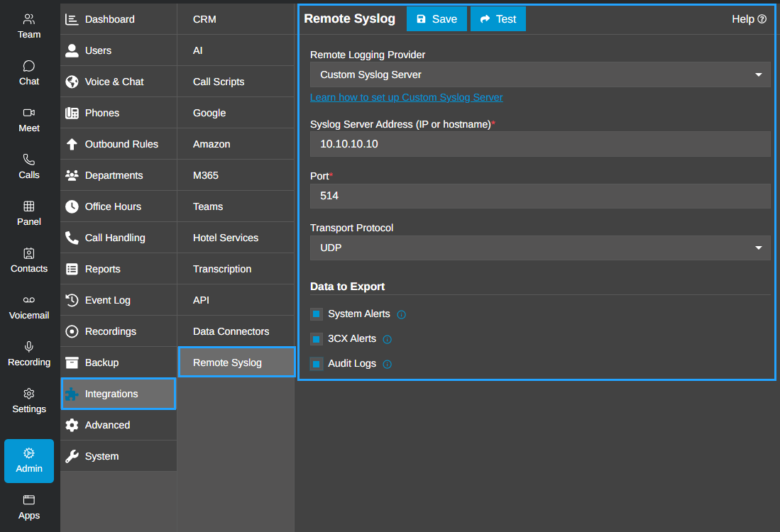780x532 pixels.
Task: Click the Recordings disc icon
Action: [x=72, y=332]
